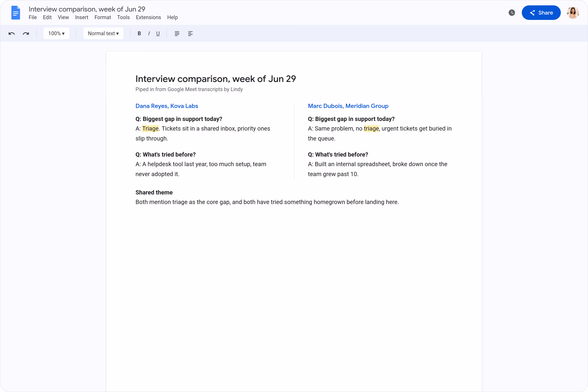
Task: Click the text never adopted it.
Action: tap(157, 174)
